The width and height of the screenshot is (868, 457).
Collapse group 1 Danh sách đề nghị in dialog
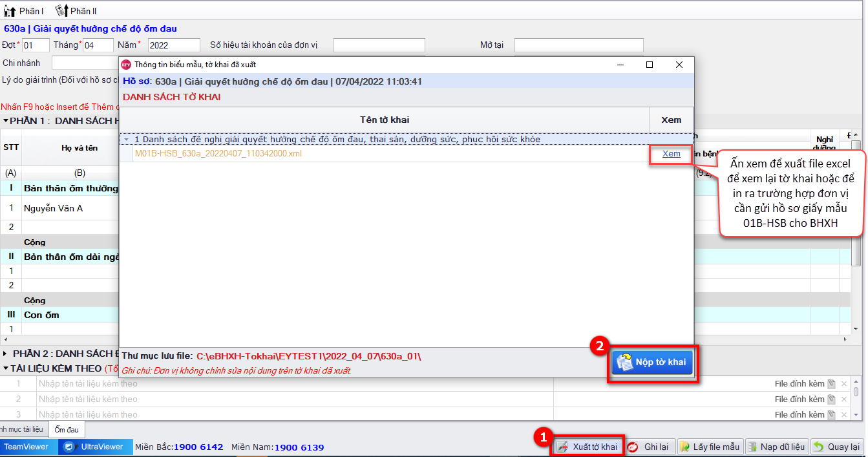pos(127,139)
